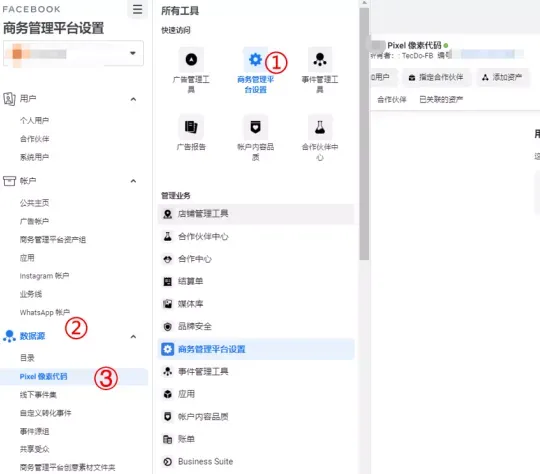Select 目录 under 数据源

[27, 358]
